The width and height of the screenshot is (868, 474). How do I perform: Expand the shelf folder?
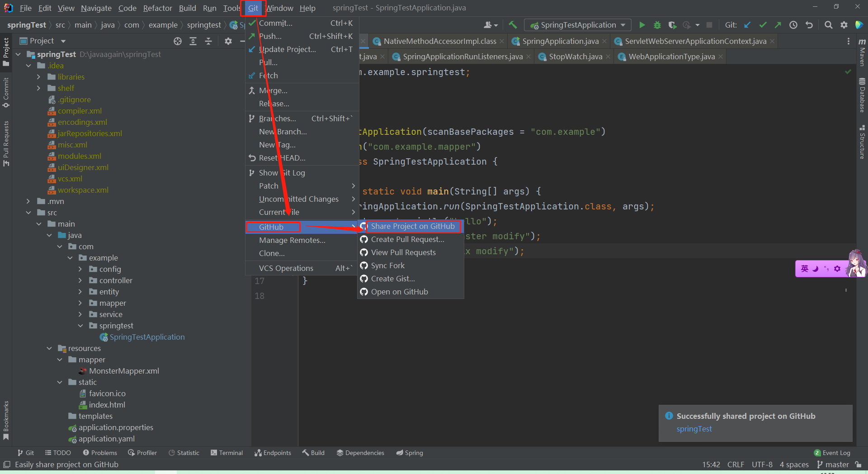click(x=39, y=88)
